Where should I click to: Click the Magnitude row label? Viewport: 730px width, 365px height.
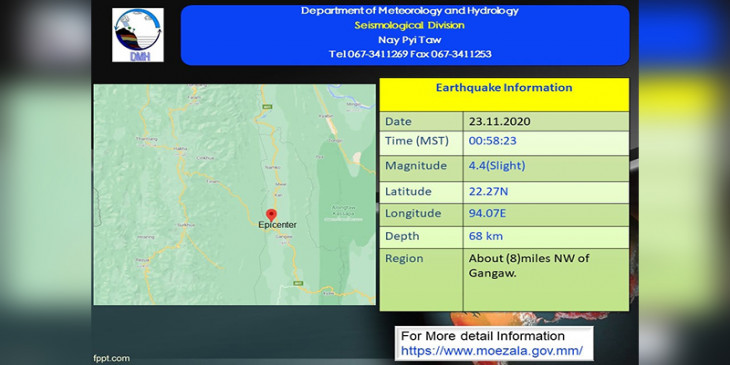pyautogui.click(x=416, y=166)
